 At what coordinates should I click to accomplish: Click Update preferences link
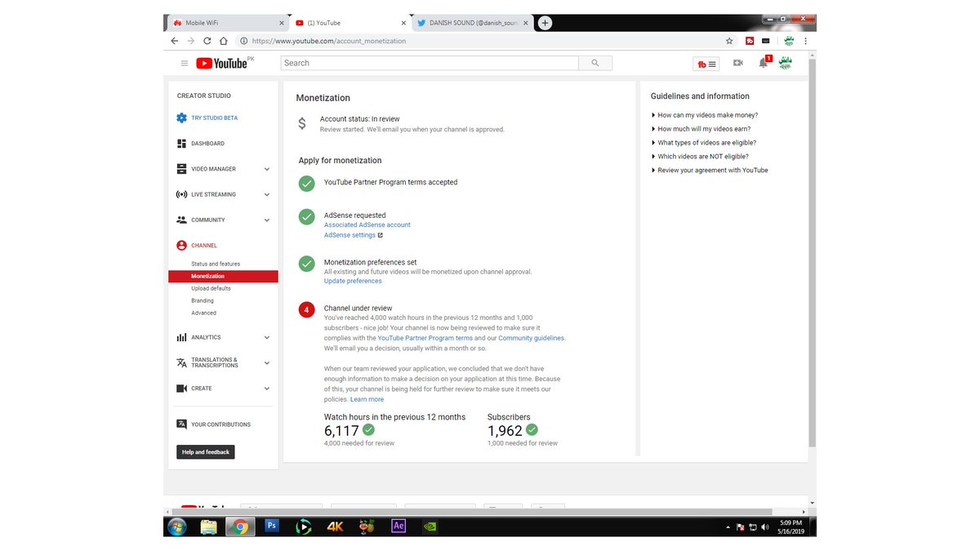click(x=353, y=281)
